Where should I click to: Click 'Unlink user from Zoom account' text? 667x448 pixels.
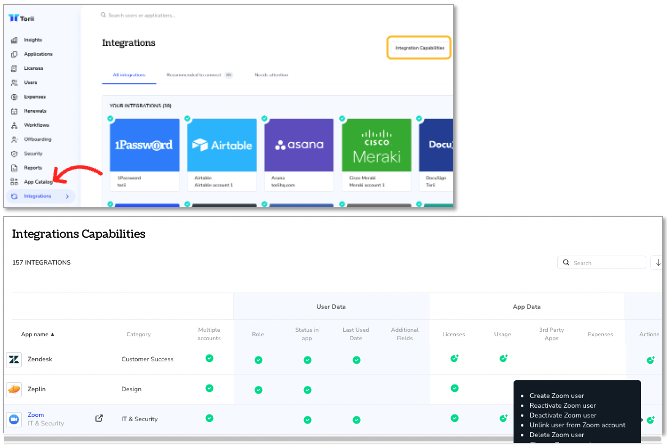pyautogui.click(x=577, y=425)
